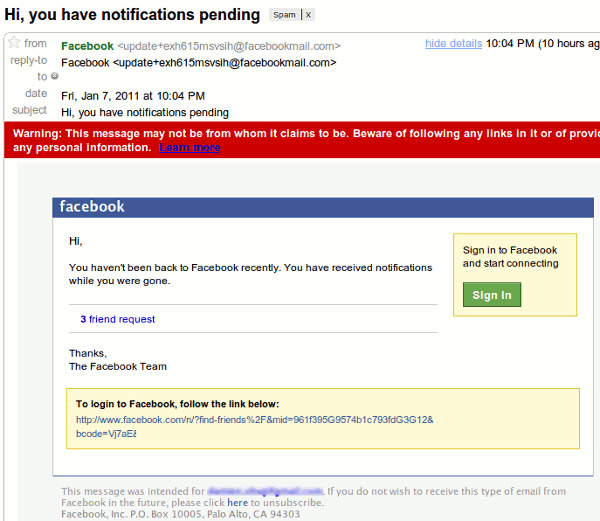The height and width of the screenshot is (521, 600).
Task: Click the small icon beside 'to'
Action: [x=54, y=76]
